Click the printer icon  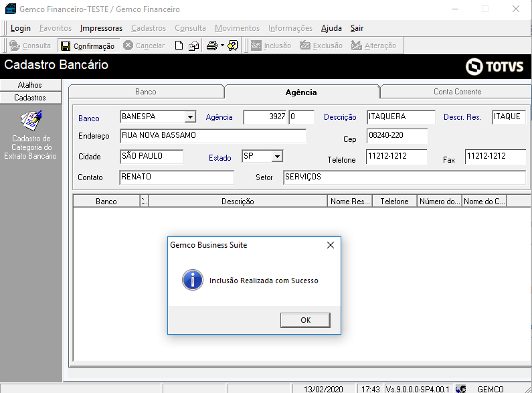pos(212,46)
